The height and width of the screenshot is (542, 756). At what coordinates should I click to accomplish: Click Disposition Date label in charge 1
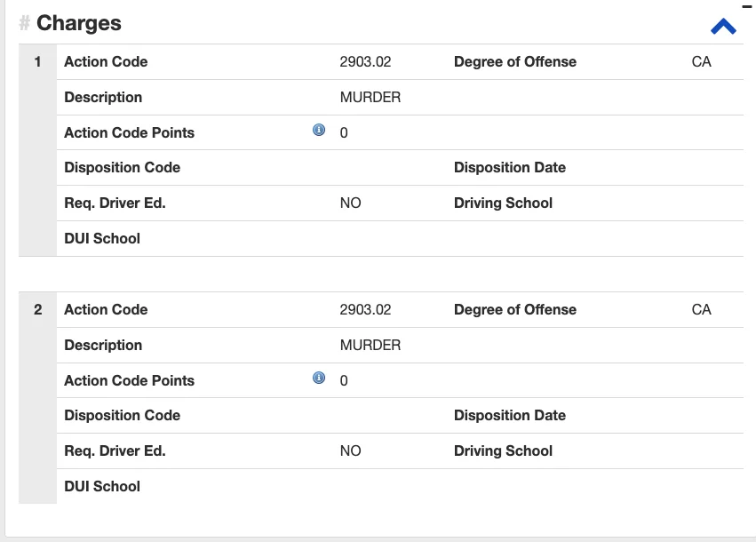pyautogui.click(x=509, y=168)
